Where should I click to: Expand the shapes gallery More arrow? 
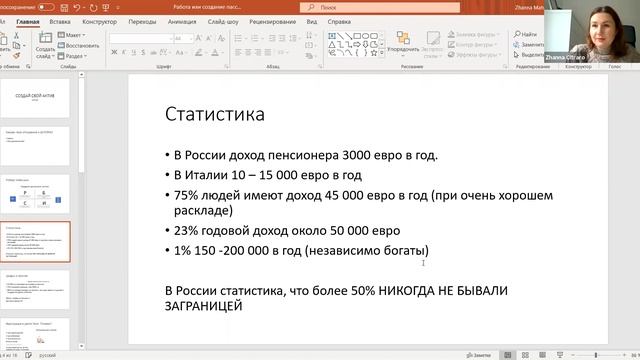tap(382, 53)
